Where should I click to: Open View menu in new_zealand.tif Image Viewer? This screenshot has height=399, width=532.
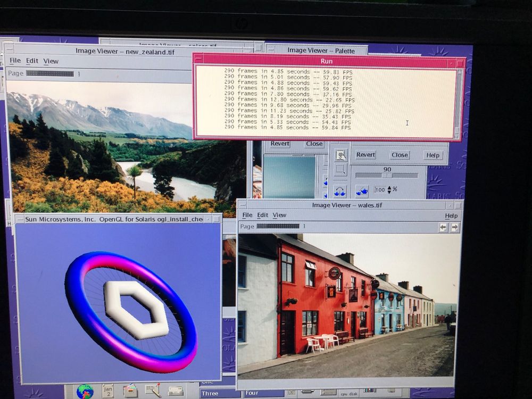point(51,61)
